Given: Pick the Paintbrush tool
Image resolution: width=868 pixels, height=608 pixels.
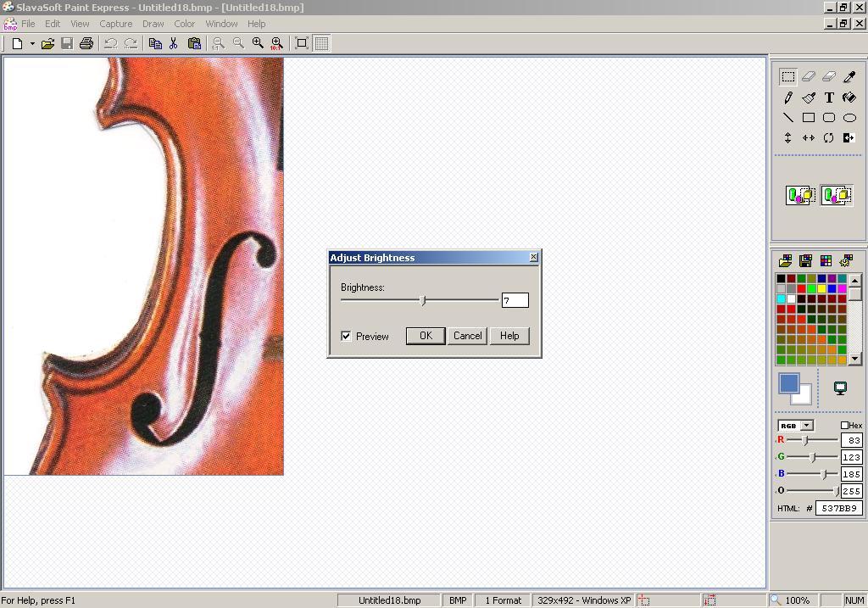Looking at the screenshot, I should 808,98.
